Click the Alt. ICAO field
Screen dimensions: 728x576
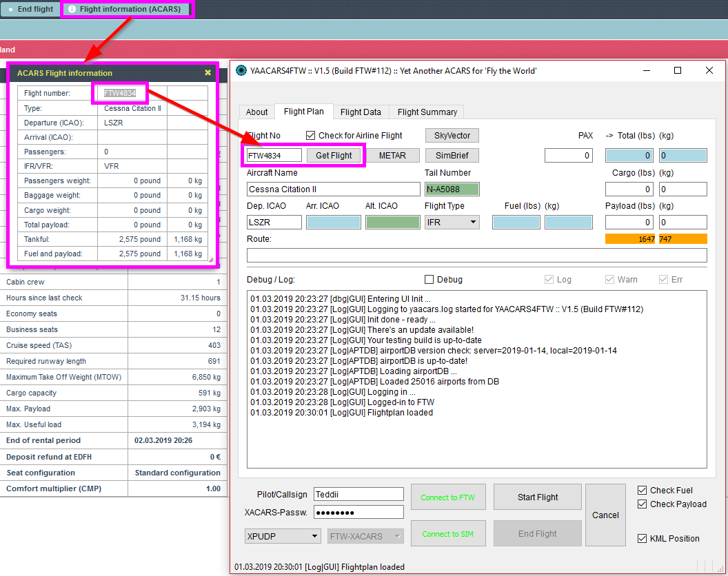(x=393, y=223)
